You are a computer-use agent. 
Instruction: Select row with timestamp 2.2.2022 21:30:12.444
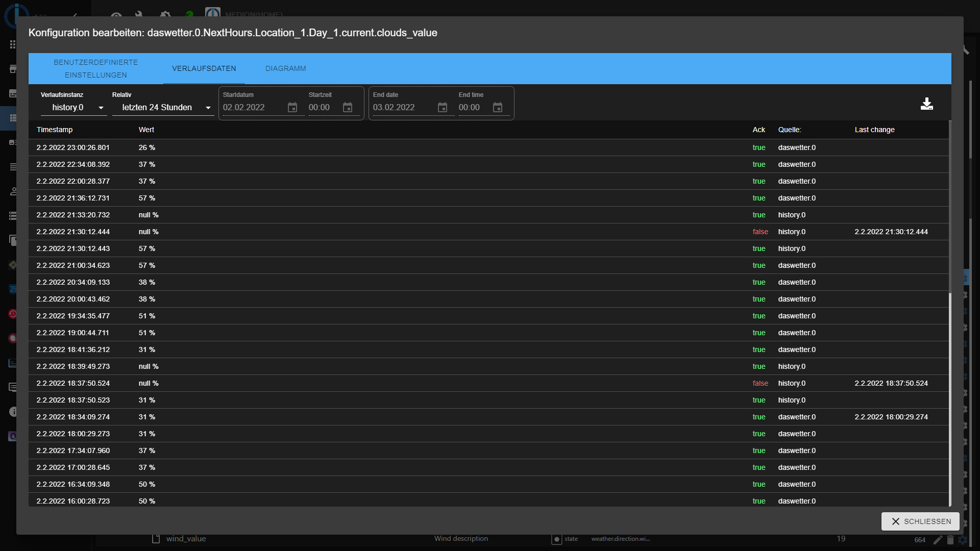(x=73, y=232)
